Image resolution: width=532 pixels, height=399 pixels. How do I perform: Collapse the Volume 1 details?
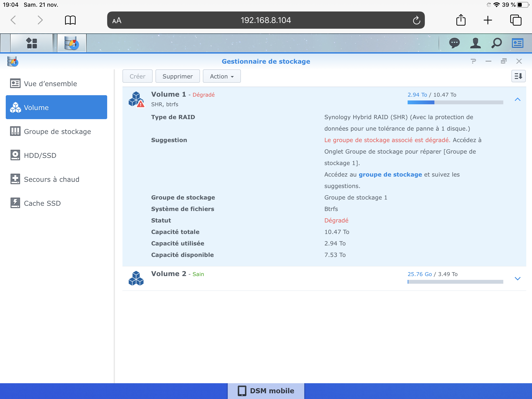pyautogui.click(x=517, y=99)
